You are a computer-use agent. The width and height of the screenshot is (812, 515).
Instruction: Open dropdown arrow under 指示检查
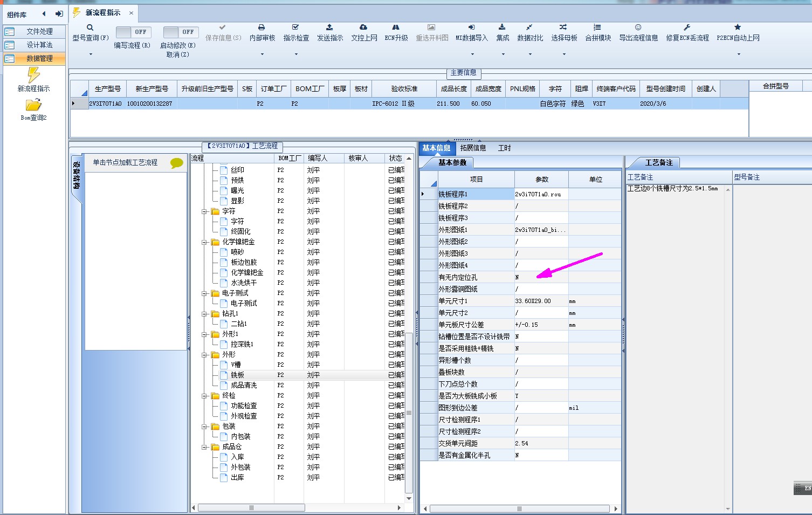296,54
